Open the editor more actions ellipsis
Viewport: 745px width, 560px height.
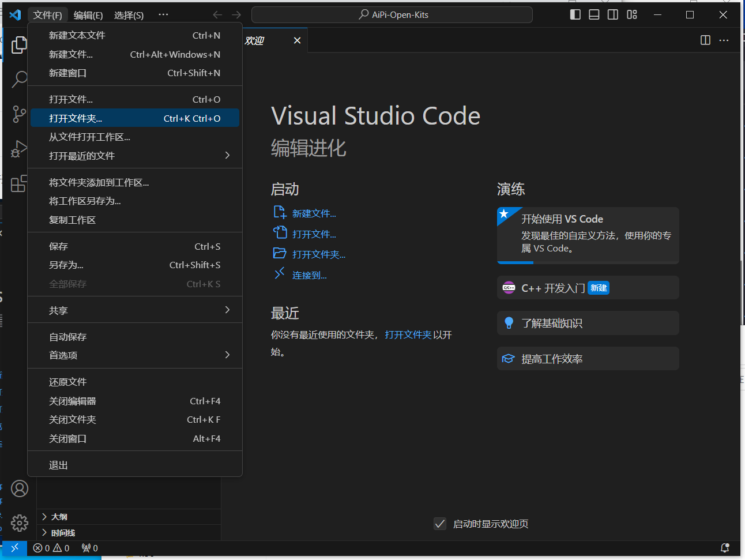pyautogui.click(x=724, y=40)
